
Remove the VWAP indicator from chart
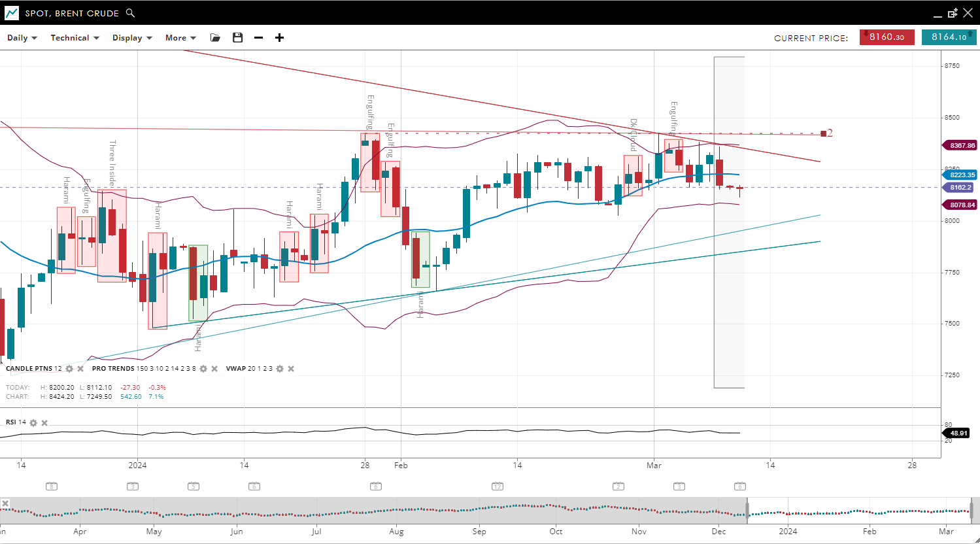(291, 369)
